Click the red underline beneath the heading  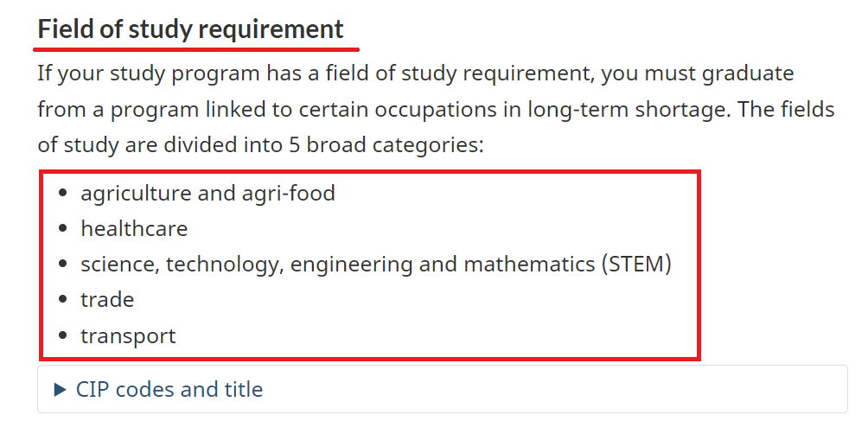(x=196, y=49)
